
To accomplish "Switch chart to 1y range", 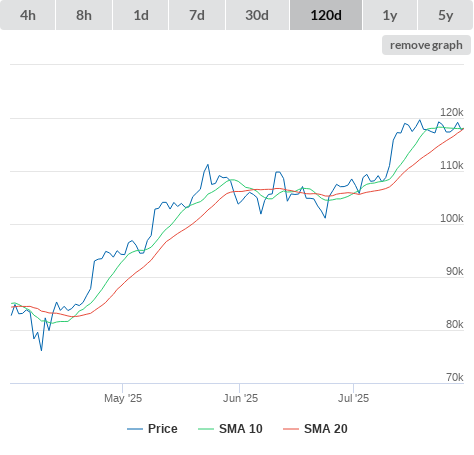I will pyautogui.click(x=390, y=15).
